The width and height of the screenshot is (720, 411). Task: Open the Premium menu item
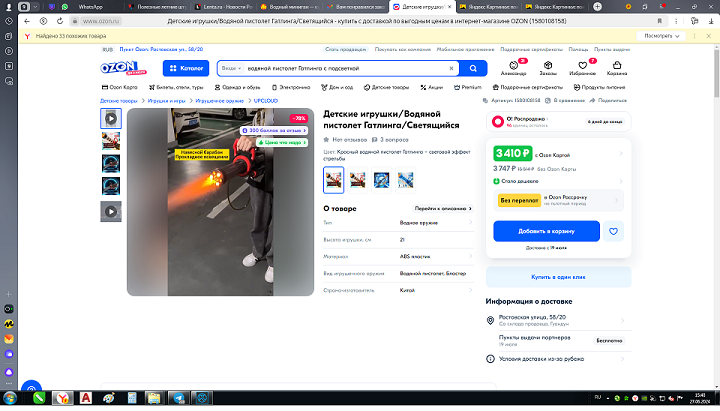467,87
